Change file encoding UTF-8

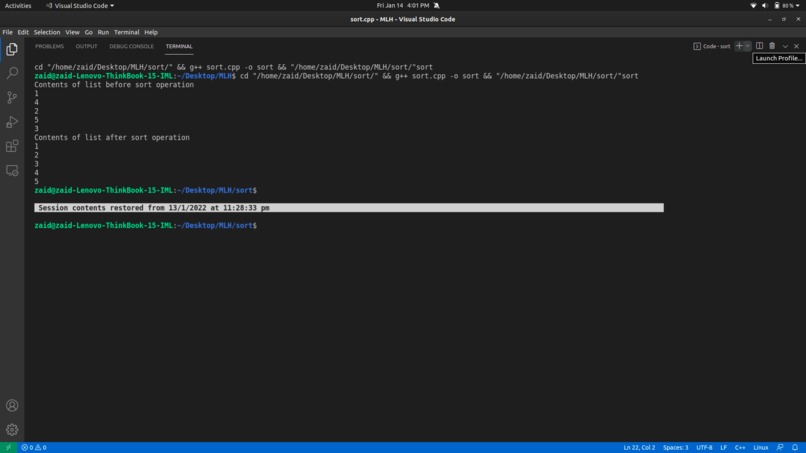click(x=704, y=447)
